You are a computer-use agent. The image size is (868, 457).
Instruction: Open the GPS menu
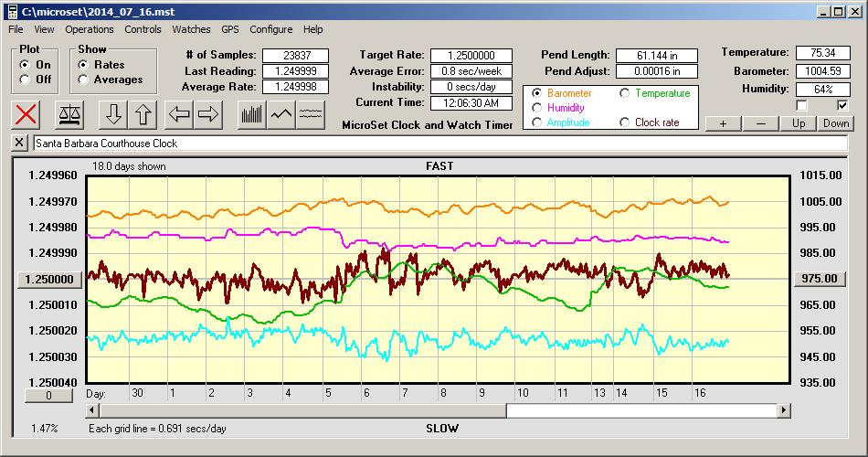point(229,29)
